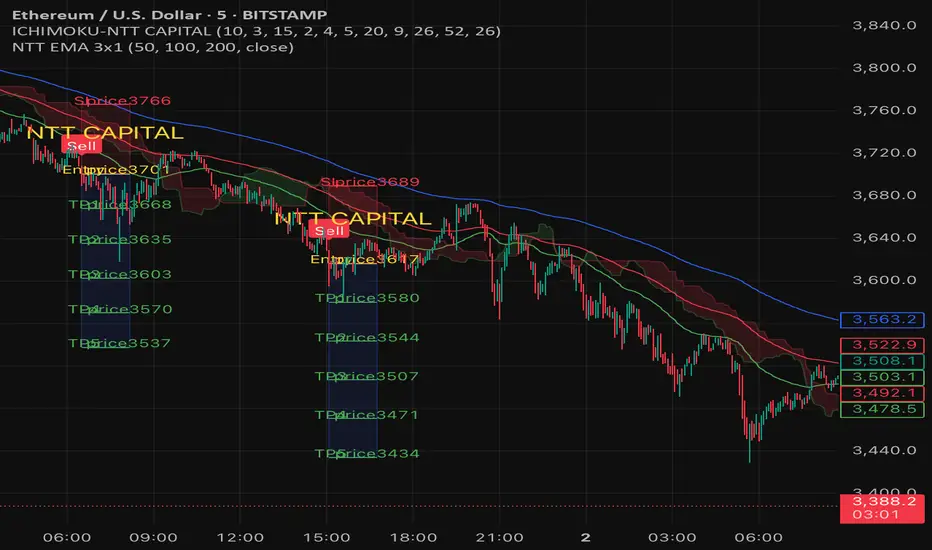
Task: Click the TP2price3544 target label
Action: click(x=367, y=337)
